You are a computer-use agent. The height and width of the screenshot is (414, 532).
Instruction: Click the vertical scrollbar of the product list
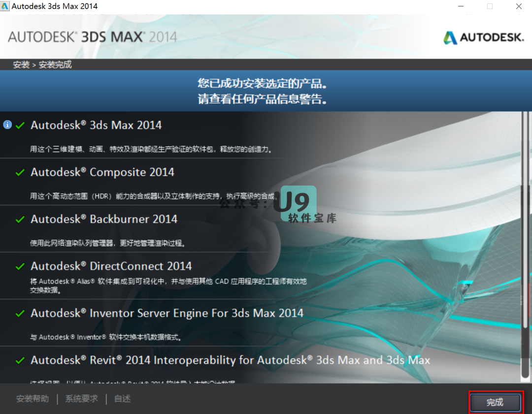pos(526,222)
